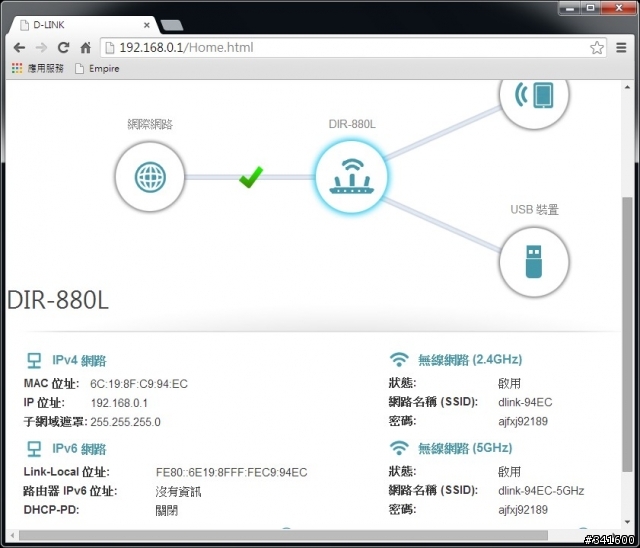This screenshot has width=640, height=548.
Task: Minimize the browser window
Action: [x=570, y=8]
